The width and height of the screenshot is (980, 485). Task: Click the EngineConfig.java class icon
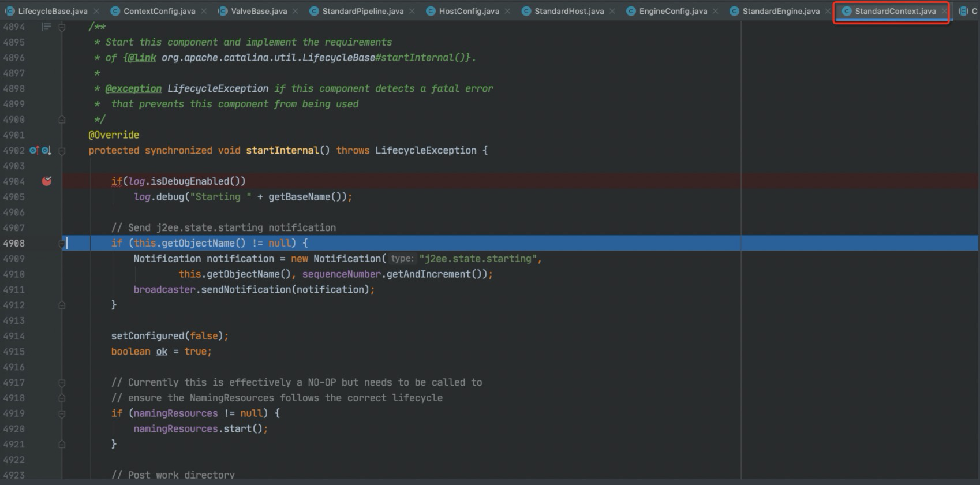point(631,11)
